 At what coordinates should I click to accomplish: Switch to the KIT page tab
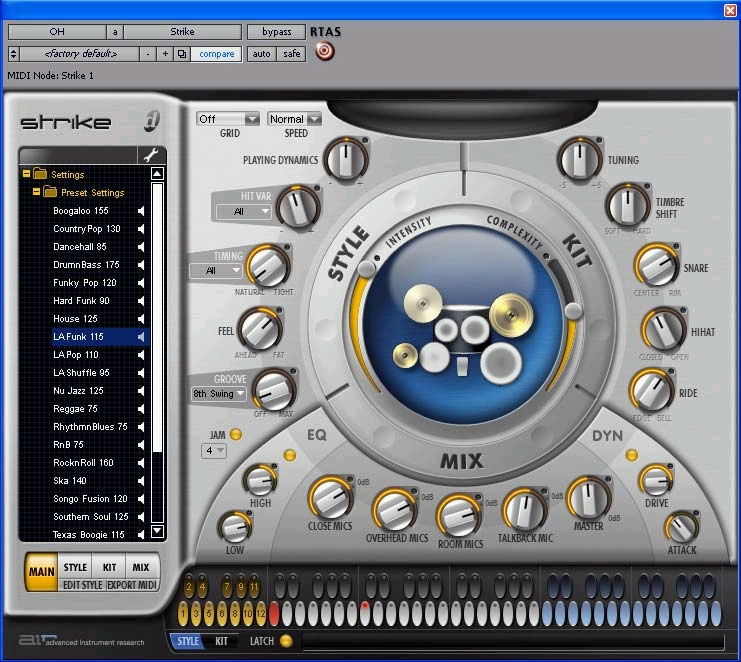tap(109, 567)
